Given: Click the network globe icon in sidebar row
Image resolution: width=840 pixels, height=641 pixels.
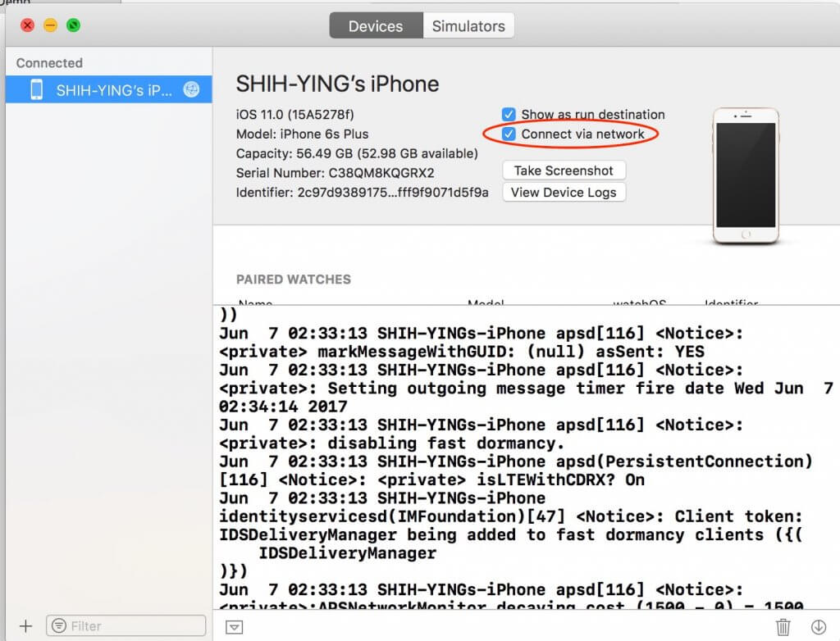Looking at the screenshot, I should pyautogui.click(x=191, y=89).
